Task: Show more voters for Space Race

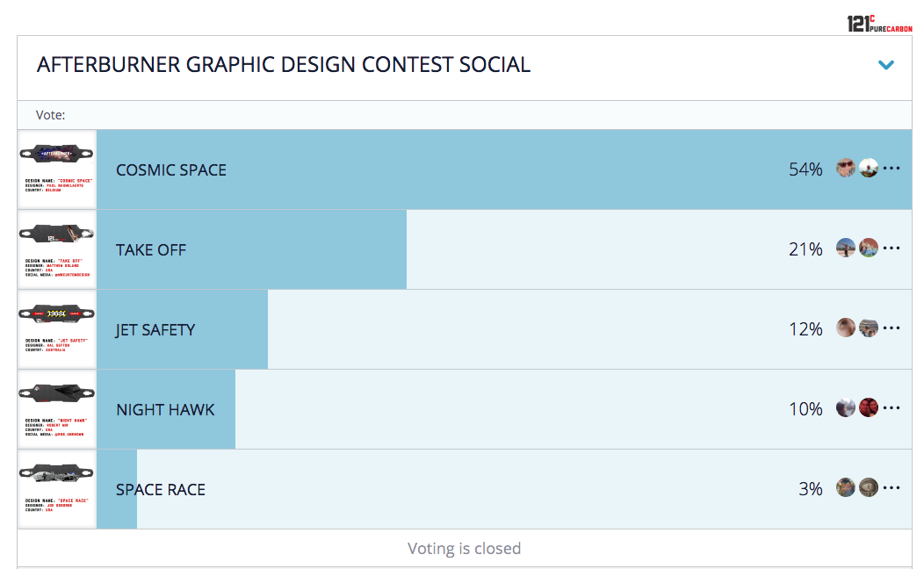Action: click(892, 487)
